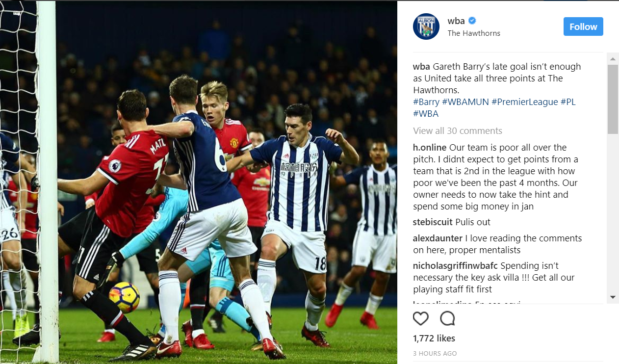Image resolution: width=619 pixels, height=364 pixels.
Task: Open h.online commenter profile
Action: [x=430, y=148]
